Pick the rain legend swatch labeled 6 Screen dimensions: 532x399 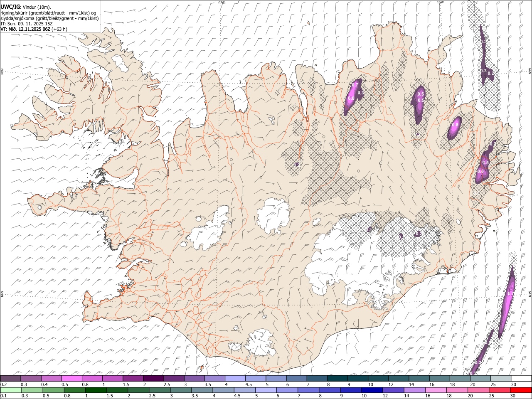tap(287, 390)
